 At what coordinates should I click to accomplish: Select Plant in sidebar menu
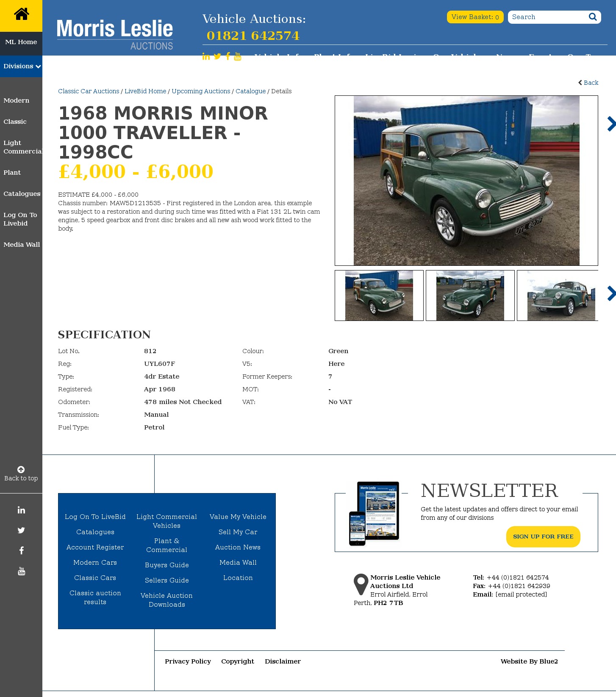tap(12, 173)
